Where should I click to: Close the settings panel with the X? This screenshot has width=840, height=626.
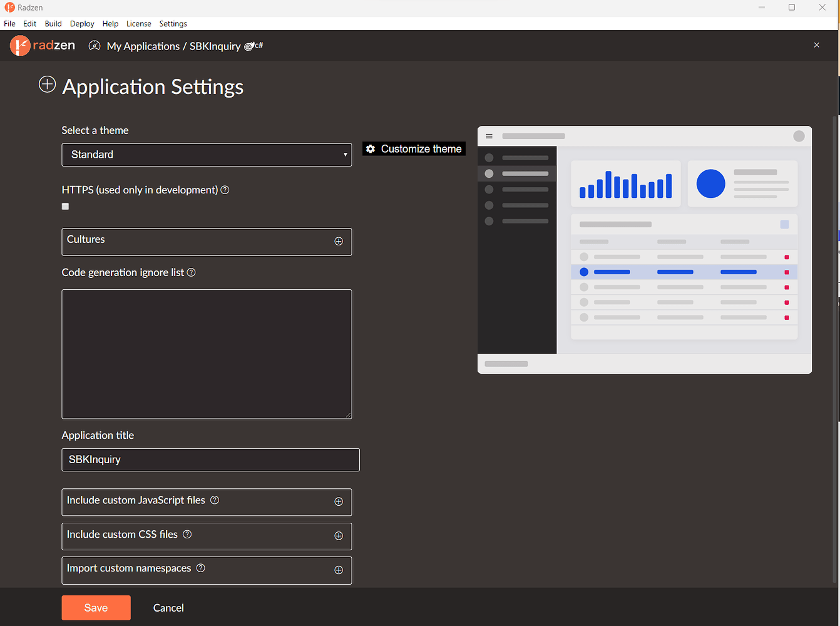click(816, 45)
